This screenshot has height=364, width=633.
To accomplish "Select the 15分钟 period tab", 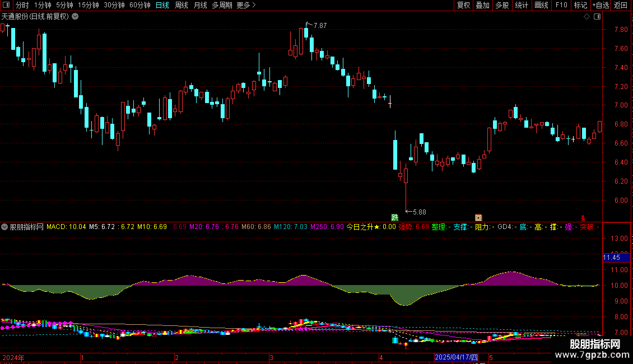I will [89, 5].
